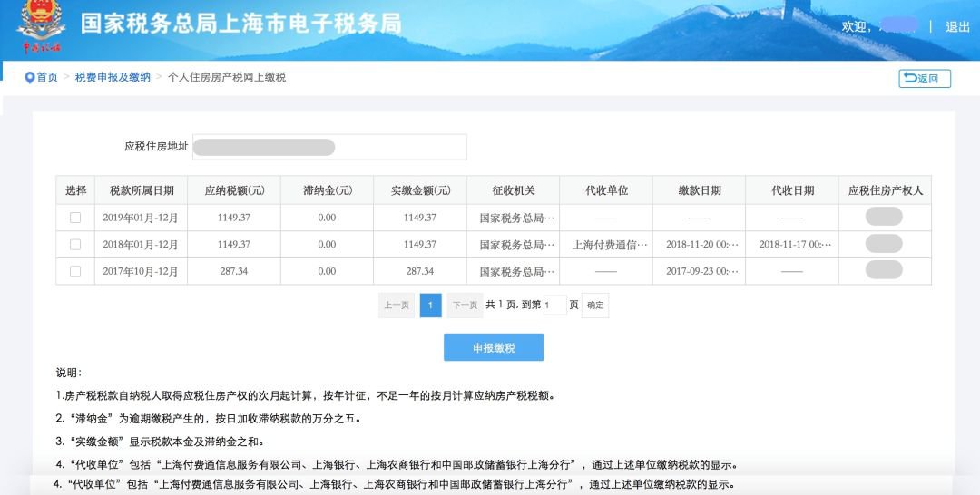The height and width of the screenshot is (495, 980).
Task: Check the 2017年10月-12月 row checkbox
Action: [75, 271]
